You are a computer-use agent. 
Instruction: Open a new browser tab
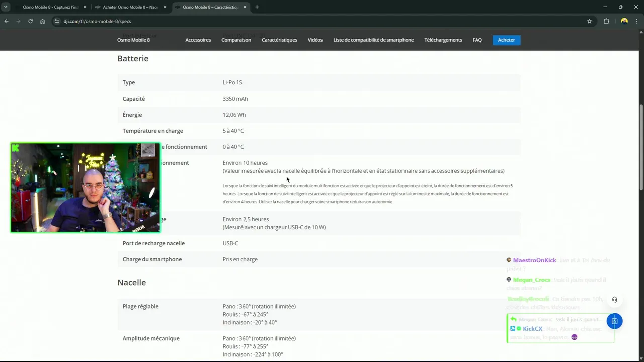[x=257, y=7]
